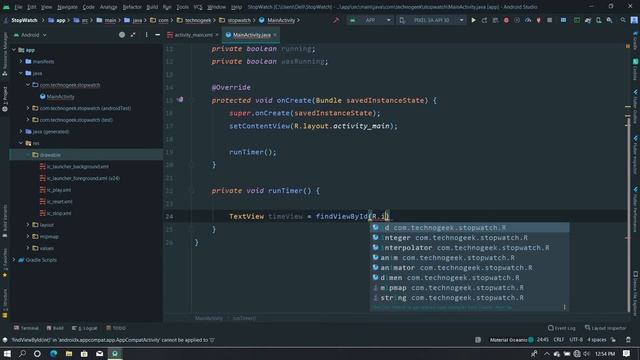640x360 pixels.
Task: Select the 'id' autocomplete suggestion
Action: (x=469, y=228)
